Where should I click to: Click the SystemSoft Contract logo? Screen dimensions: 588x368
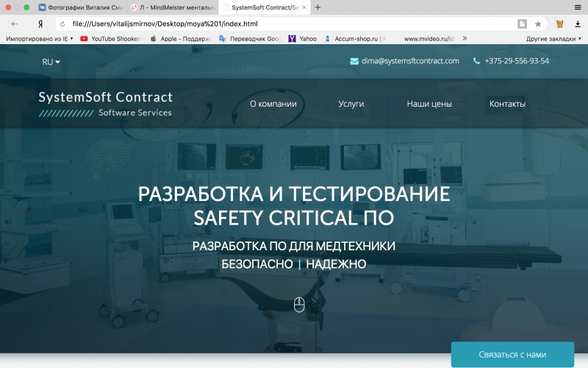[x=105, y=104]
